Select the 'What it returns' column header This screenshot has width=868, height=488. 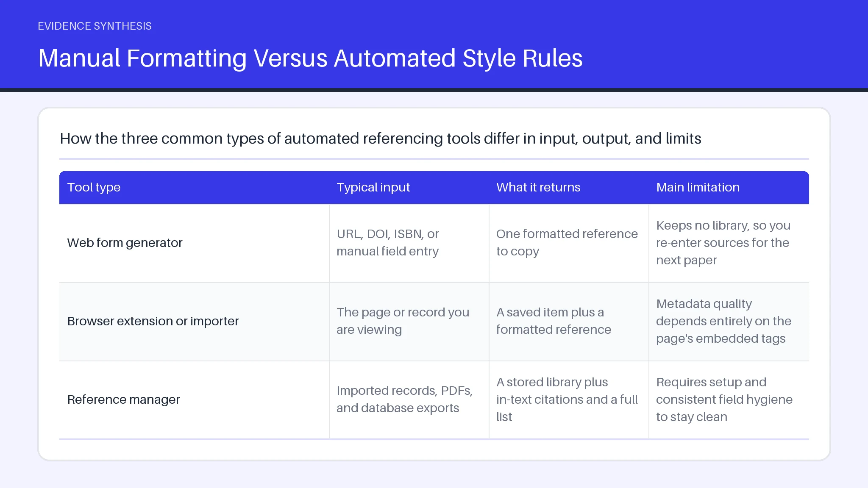pyautogui.click(x=569, y=187)
